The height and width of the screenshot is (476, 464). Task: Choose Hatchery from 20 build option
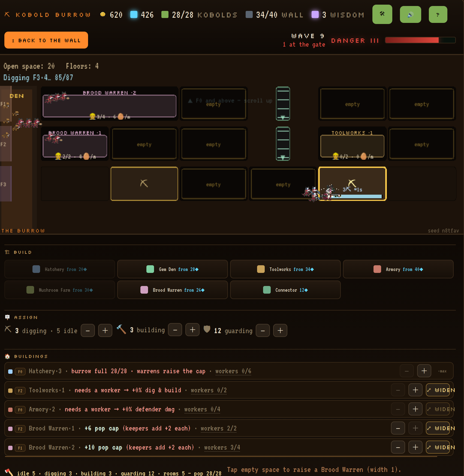point(60,269)
